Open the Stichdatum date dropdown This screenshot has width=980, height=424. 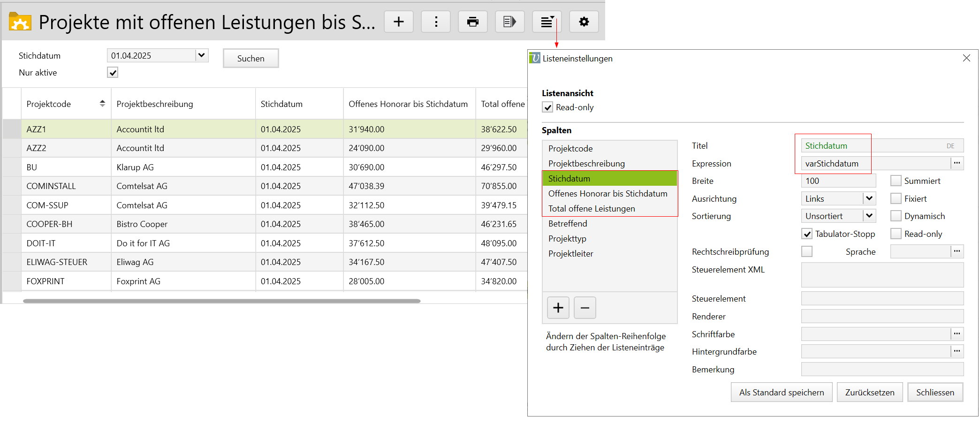[x=202, y=55]
